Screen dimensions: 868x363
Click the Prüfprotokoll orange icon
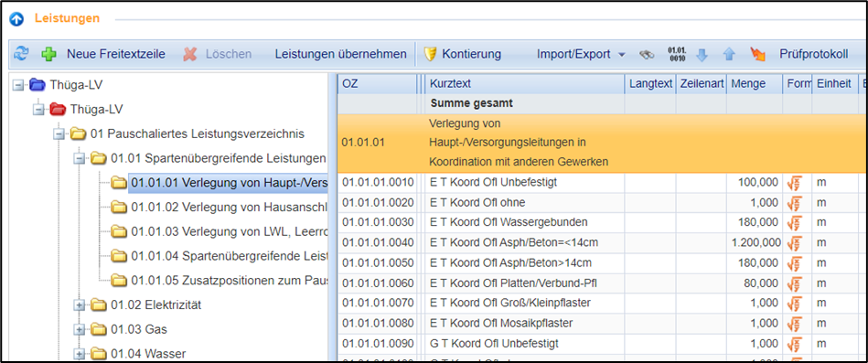pyautogui.click(x=757, y=54)
